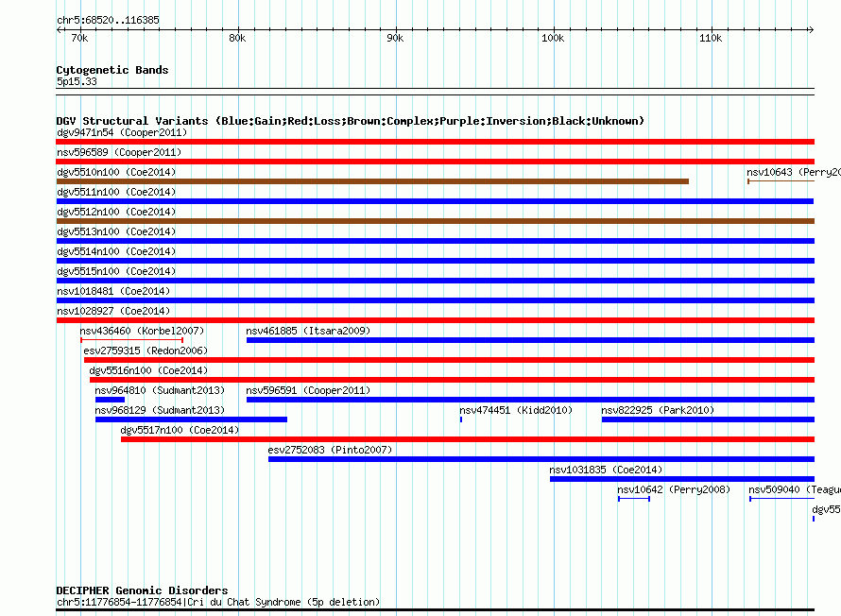Click the esv2759315 (Redon2006) label
841x616 pixels.
click(x=146, y=351)
